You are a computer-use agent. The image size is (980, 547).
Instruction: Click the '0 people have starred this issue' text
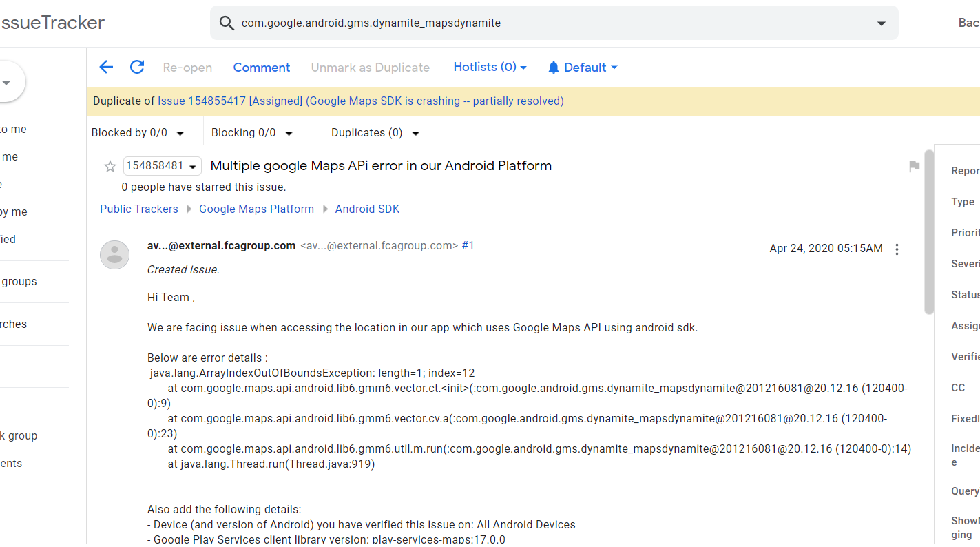click(x=204, y=187)
